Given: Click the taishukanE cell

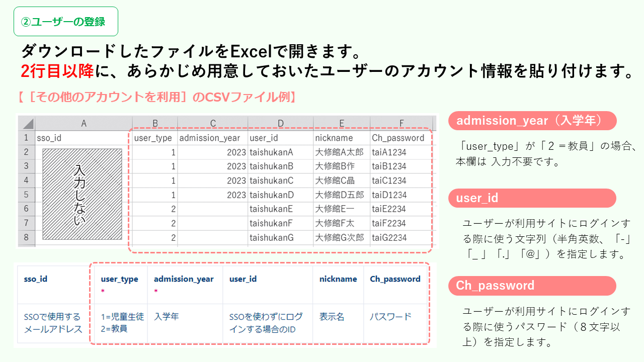Looking at the screenshot, I should (x=280, y=209).
